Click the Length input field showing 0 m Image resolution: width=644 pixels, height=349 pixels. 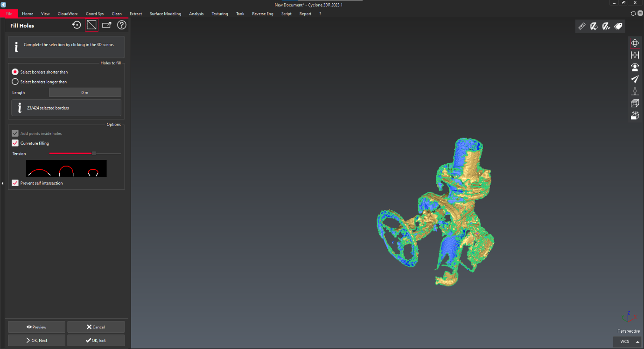pos(85,92)
